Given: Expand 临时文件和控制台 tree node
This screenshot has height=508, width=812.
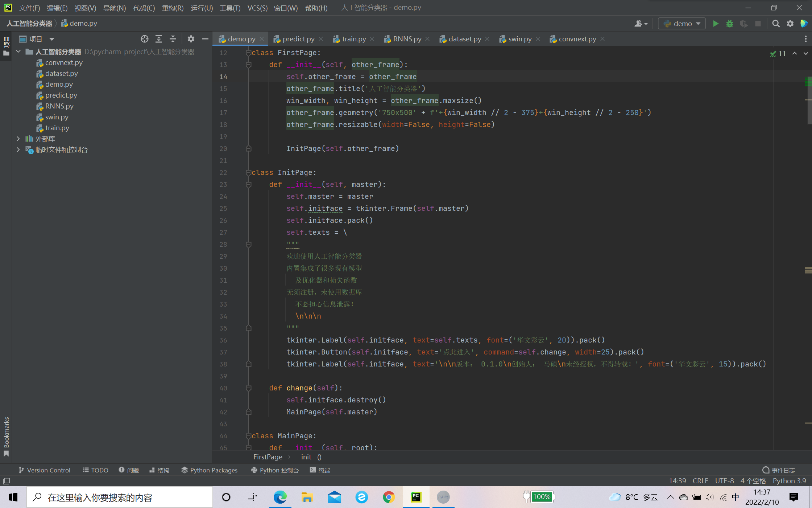Looking at the screenshot, I should (18, 149).
